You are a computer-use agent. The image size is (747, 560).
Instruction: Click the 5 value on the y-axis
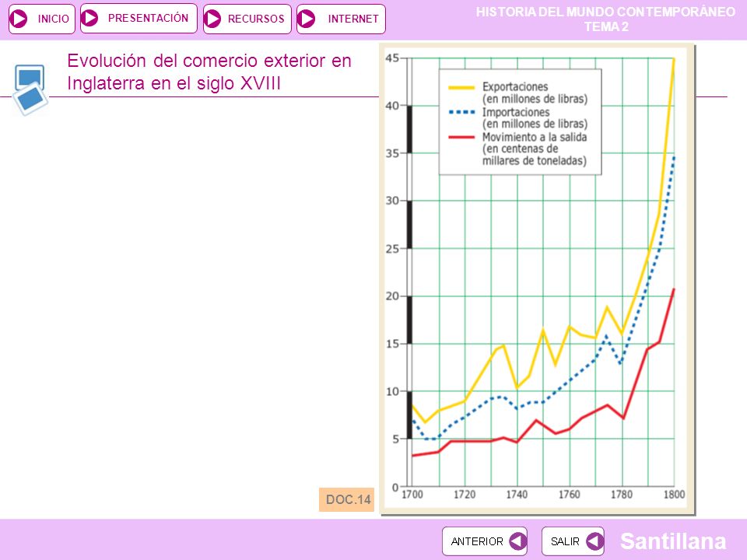click(x=396, y=439)
